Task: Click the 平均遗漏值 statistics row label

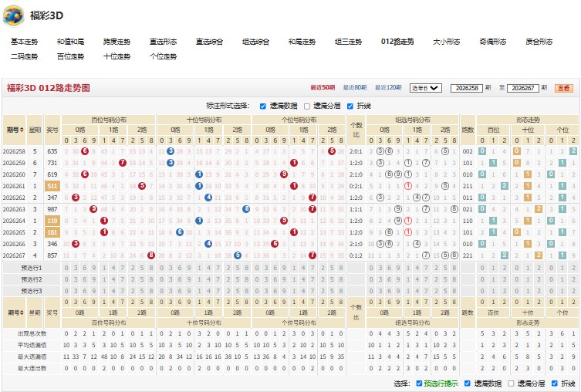Action: coord(32,346)
